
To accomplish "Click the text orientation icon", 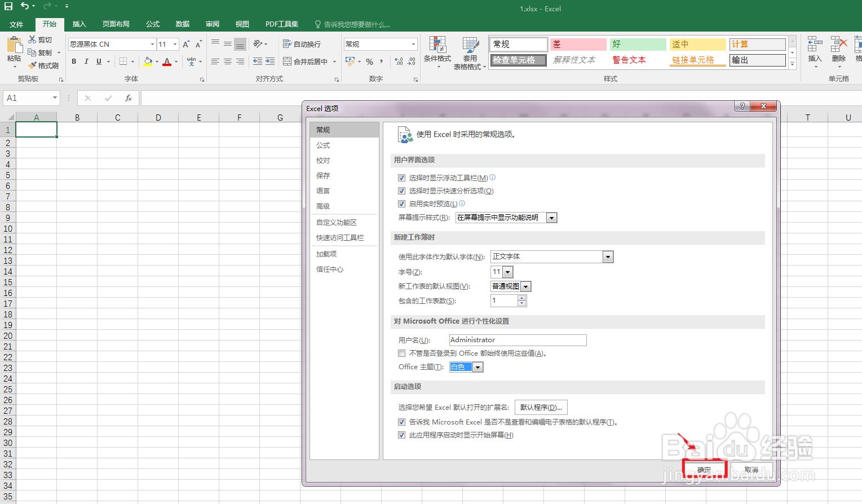I will tap(258, 44).
